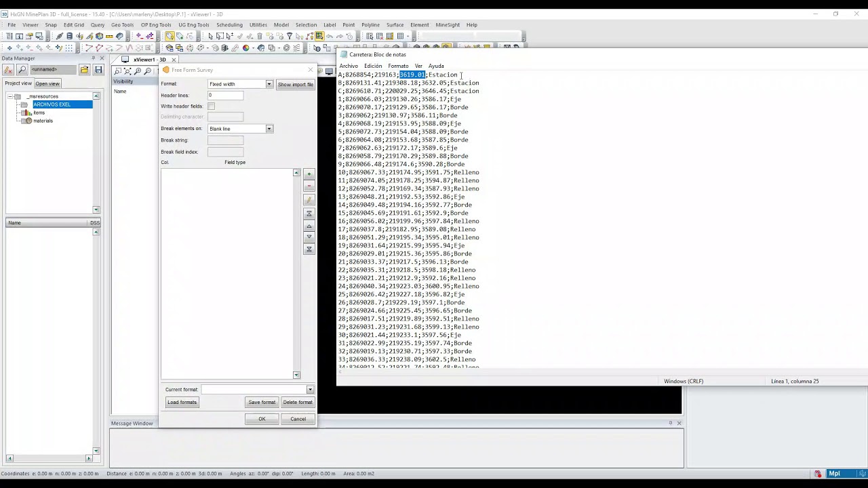868x488 pixels.
Task: Click the Save format button
Action: 262,403
